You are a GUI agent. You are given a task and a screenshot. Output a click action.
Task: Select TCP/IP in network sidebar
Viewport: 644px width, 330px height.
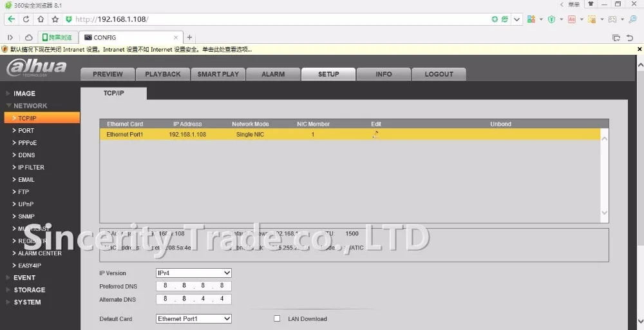click(42, 118)
